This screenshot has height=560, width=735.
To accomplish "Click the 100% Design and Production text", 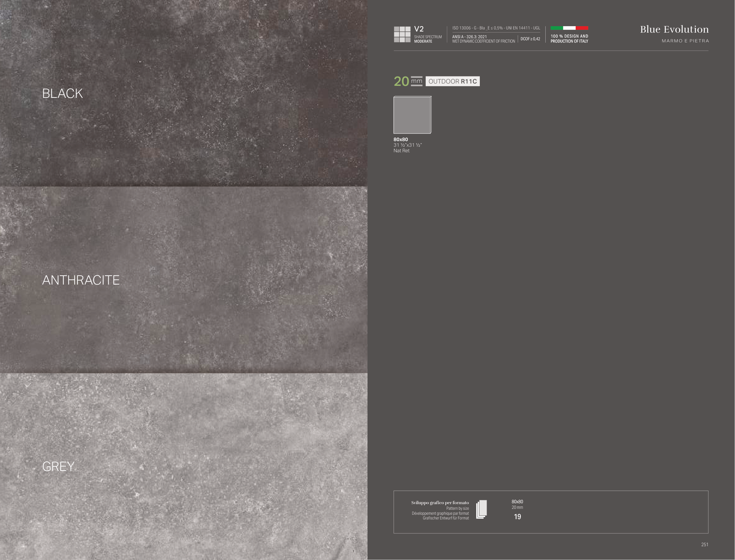I will tap(569, 39).
